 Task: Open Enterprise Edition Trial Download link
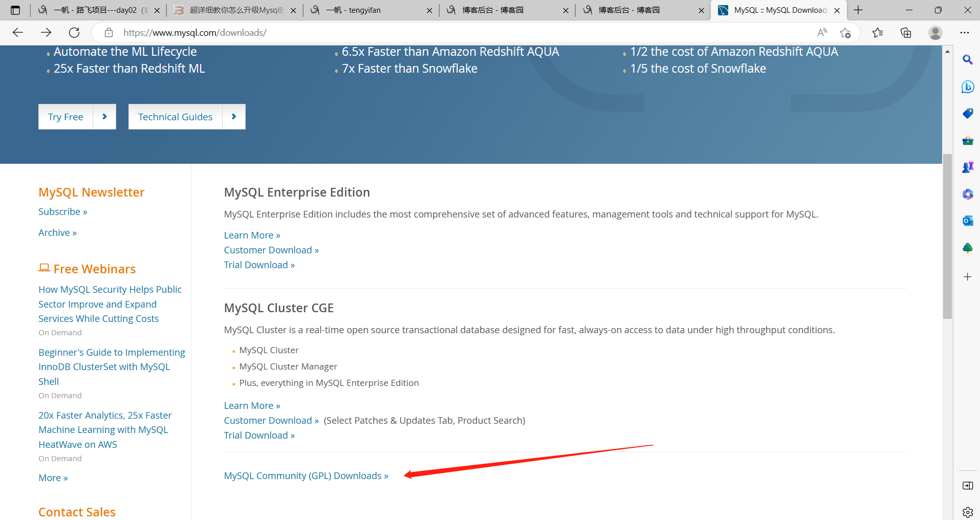pyautogui.click(x=259, y=265)
